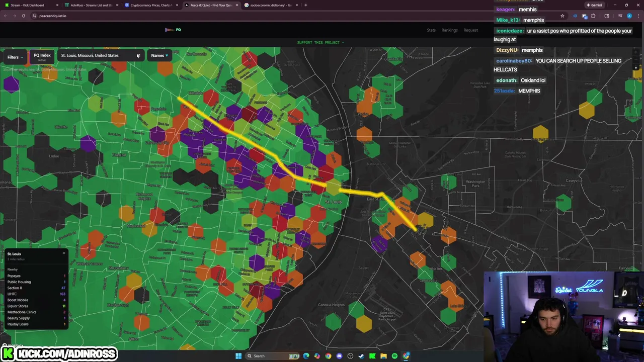This screenshot has width=644, height=362.
Task: Zoom in on the map control
Action: click(x=636, y=52)
